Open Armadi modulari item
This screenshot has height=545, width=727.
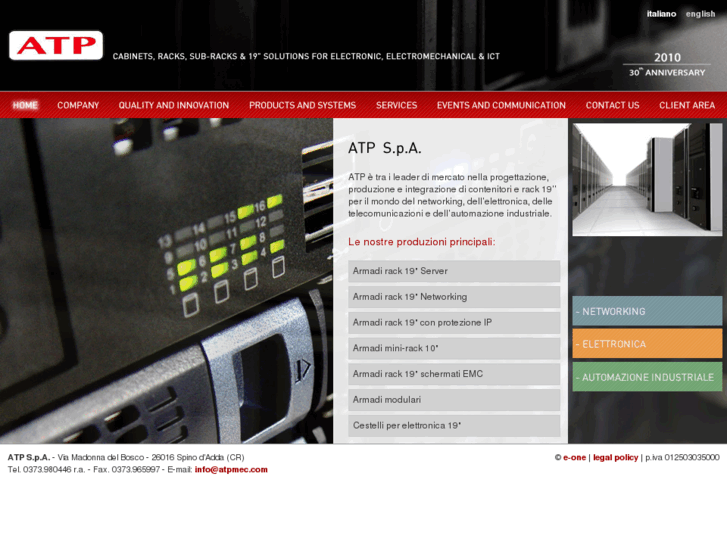pos(454,400)
